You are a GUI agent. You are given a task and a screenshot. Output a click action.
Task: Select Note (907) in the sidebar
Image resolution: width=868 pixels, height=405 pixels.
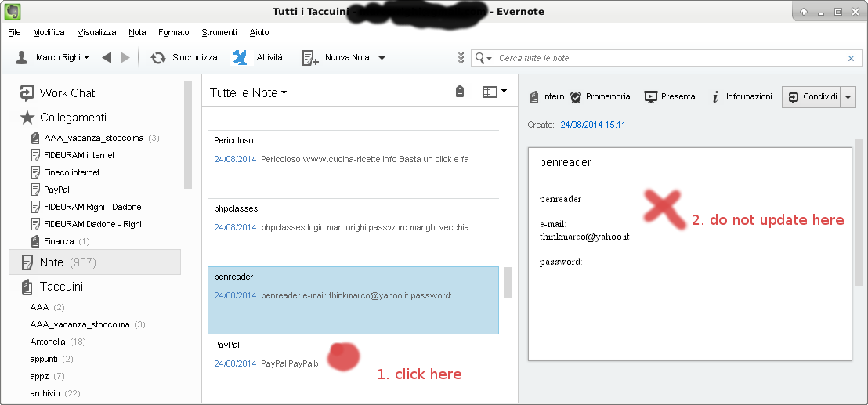pos(95,262)
